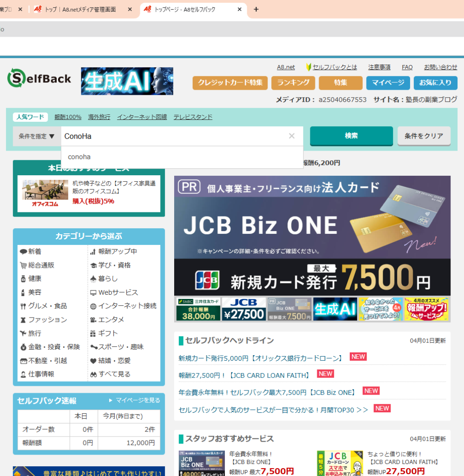Open the クレジットカード特集 menu
Image resolution: width=464 pixels, height=476 pixels.
click(230, 83)
